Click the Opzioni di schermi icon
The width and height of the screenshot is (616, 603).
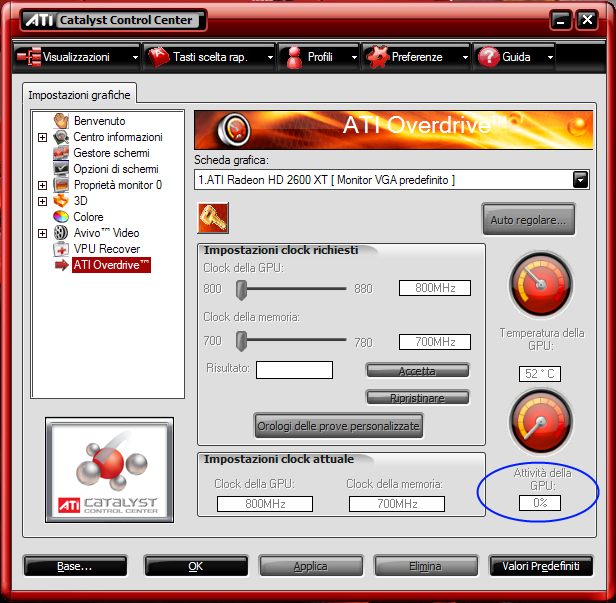click(61, 169)
